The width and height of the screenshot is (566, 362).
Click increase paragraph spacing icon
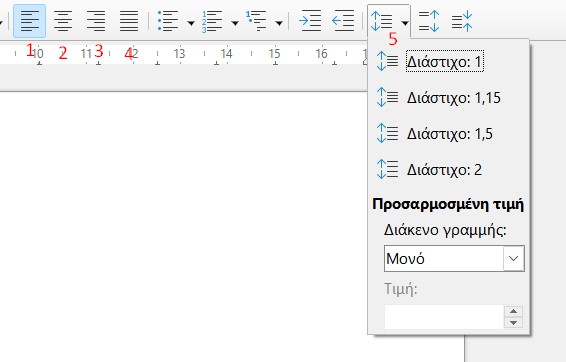[429, 21]
